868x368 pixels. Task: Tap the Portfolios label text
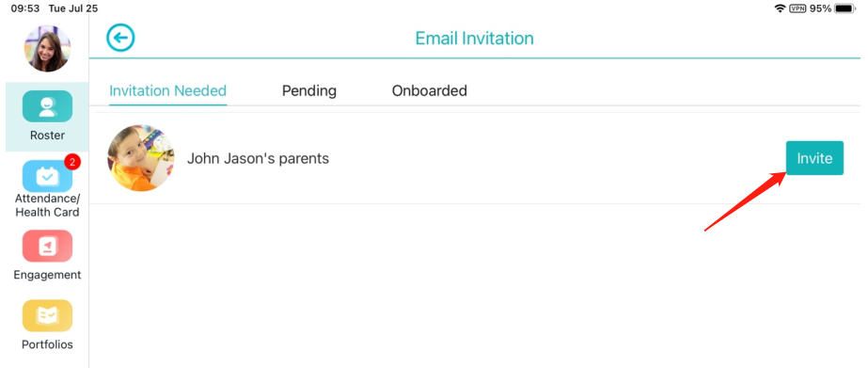47,344
